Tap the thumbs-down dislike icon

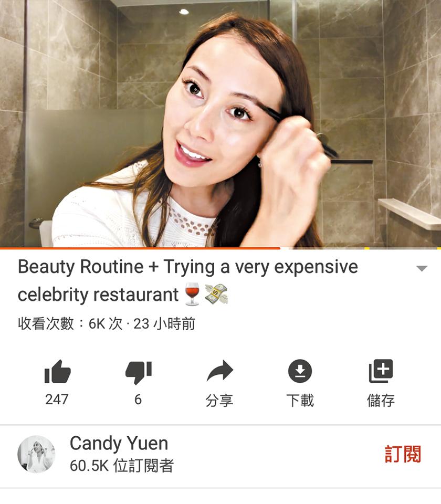[139, 372]
